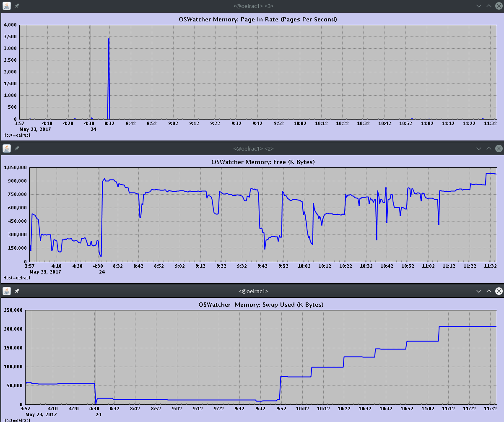Click the 9:52 x-axis label in Swap Used chart
The height and width of the screenshot is (422, 504).
click(281, 408)
